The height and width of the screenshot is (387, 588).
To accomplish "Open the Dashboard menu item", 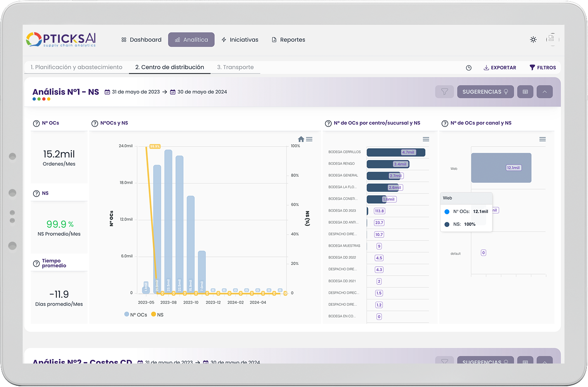I will point(141,40).
